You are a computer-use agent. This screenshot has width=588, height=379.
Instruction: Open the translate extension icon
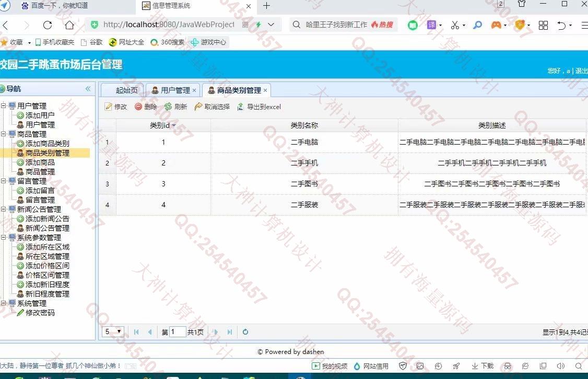pyautogui.click(x=432, y=25)
